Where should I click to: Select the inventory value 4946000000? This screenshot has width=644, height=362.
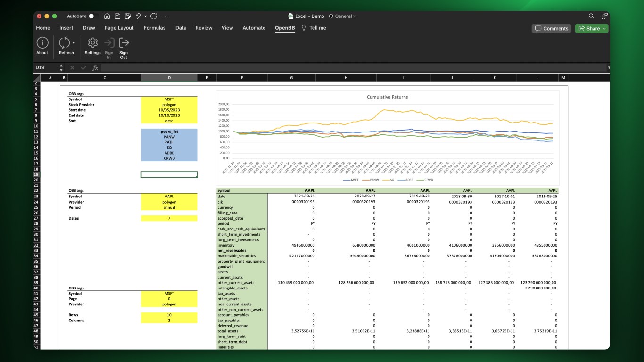pyautogui.click(x=291, y=245)
